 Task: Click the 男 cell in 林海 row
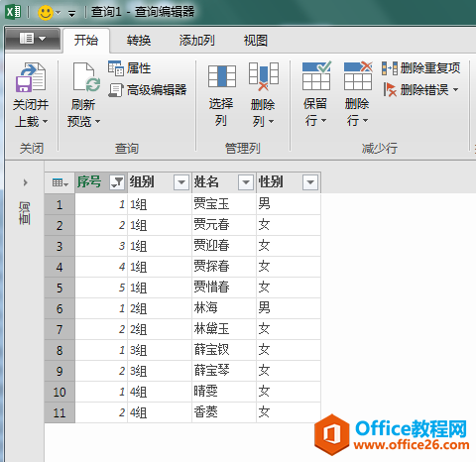click(289, 308)
